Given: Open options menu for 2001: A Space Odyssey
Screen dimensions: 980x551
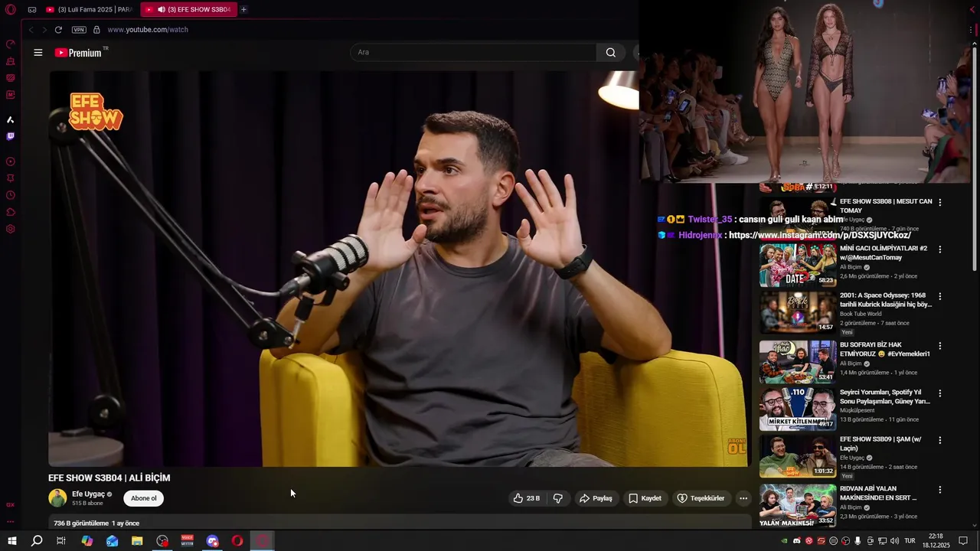Looking at the screenshot, I should click(940, 296).
